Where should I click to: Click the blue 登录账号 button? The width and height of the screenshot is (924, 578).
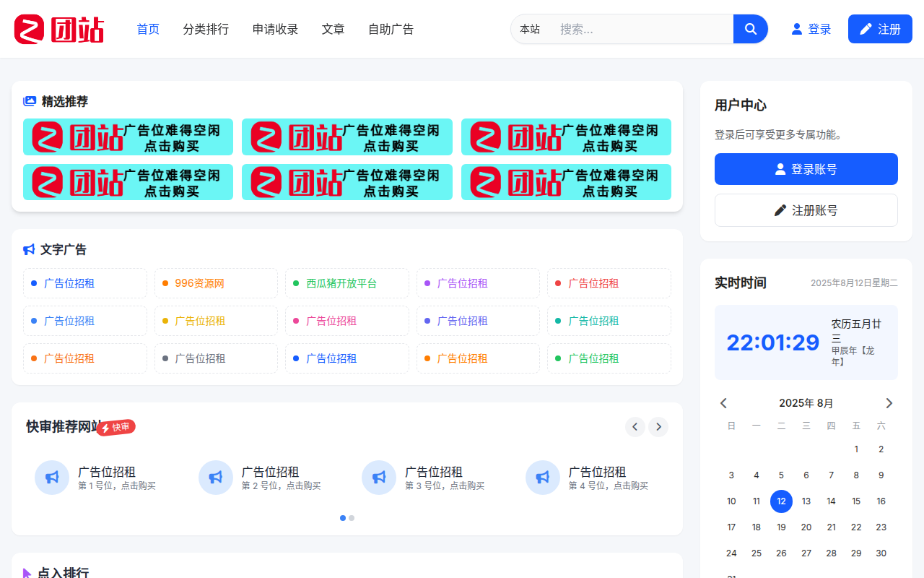click(x=806, y=169)
